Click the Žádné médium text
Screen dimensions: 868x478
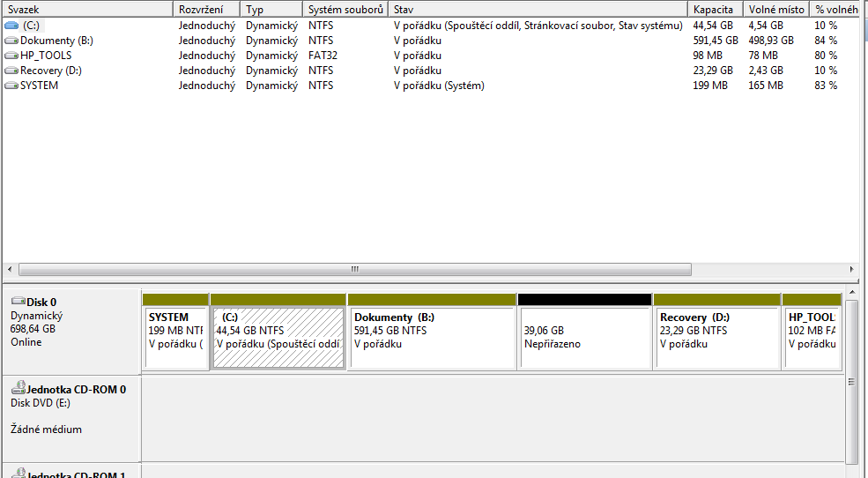(x=46, y=429)
